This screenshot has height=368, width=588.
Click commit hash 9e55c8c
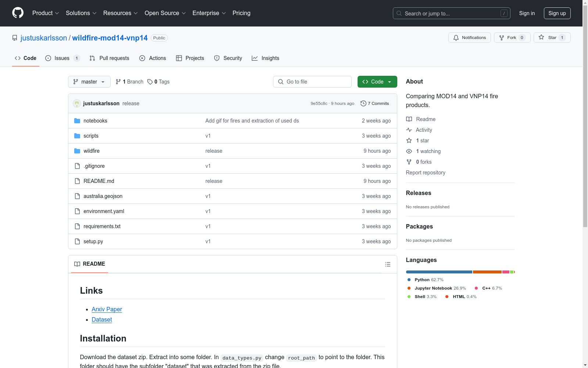(x=319, y=103)
